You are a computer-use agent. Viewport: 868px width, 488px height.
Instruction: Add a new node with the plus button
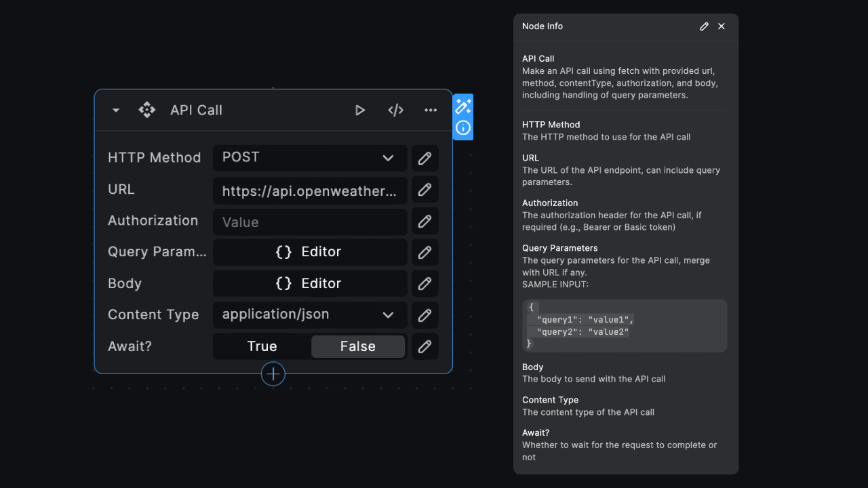coord(273,373)
